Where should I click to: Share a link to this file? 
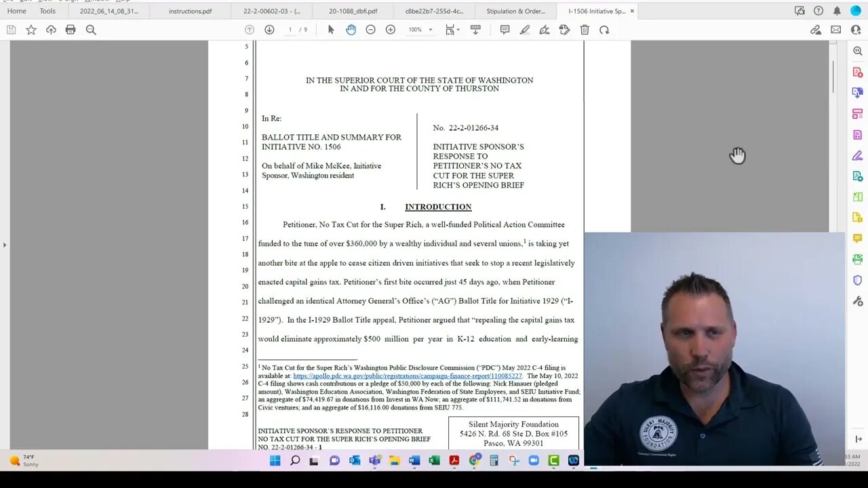pyautogui.click(x=816, y=30)
